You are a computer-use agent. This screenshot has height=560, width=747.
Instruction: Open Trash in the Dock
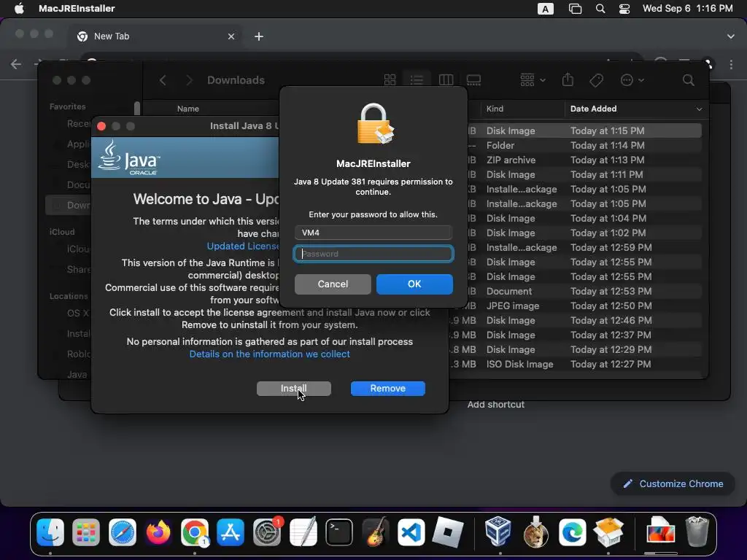(697, 532)
